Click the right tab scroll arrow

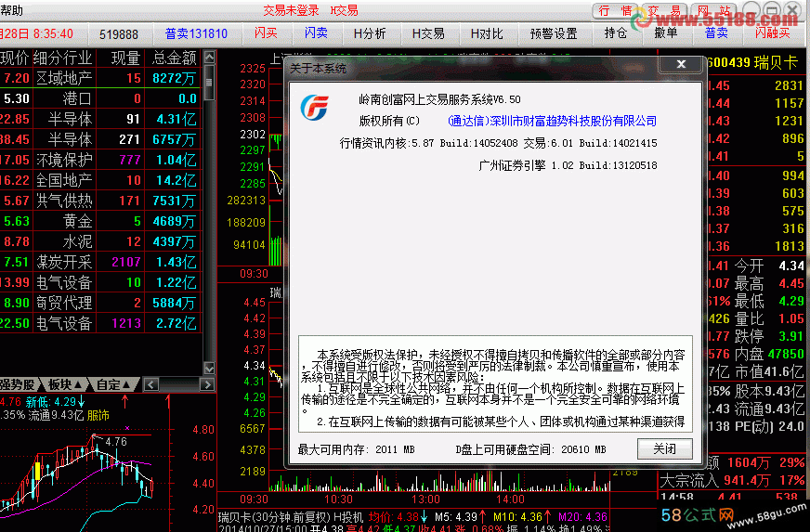pos(206,384)
